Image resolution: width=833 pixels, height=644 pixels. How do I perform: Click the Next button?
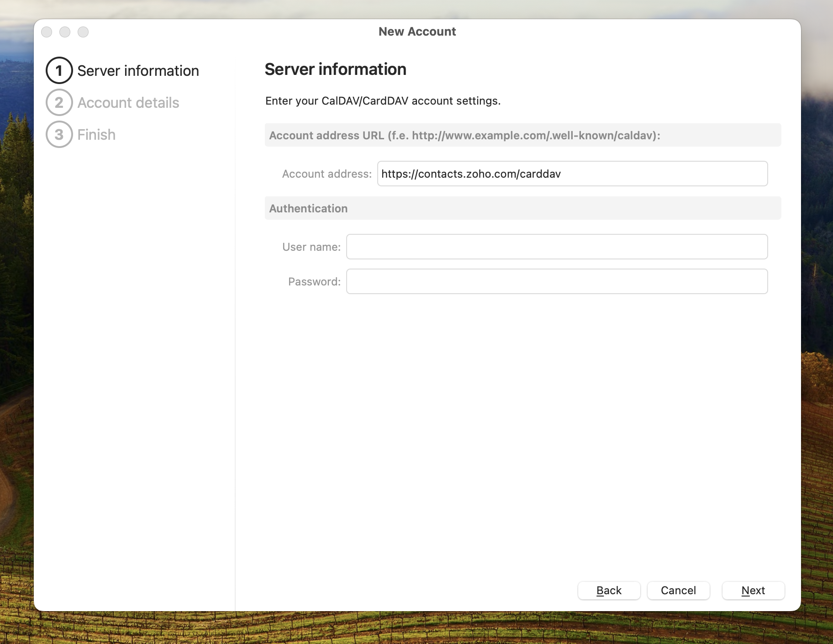(753, 590)
